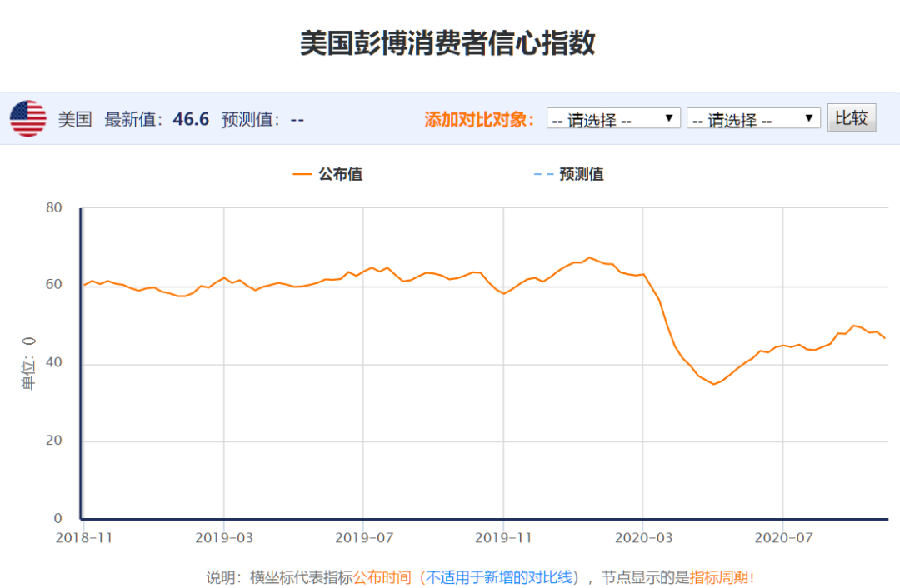Image resolution: width=900 pixels, height=588 pixels.
Task: Click the 添加对比对象 label
Action: (x=477, y=117)
